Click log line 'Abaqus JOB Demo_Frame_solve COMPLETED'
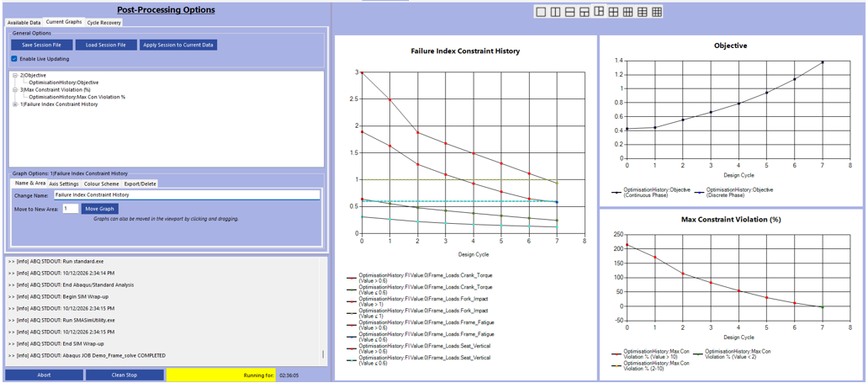Image resolution: width=868 pixels, height=383 pixels. click(x=87, y=355)
